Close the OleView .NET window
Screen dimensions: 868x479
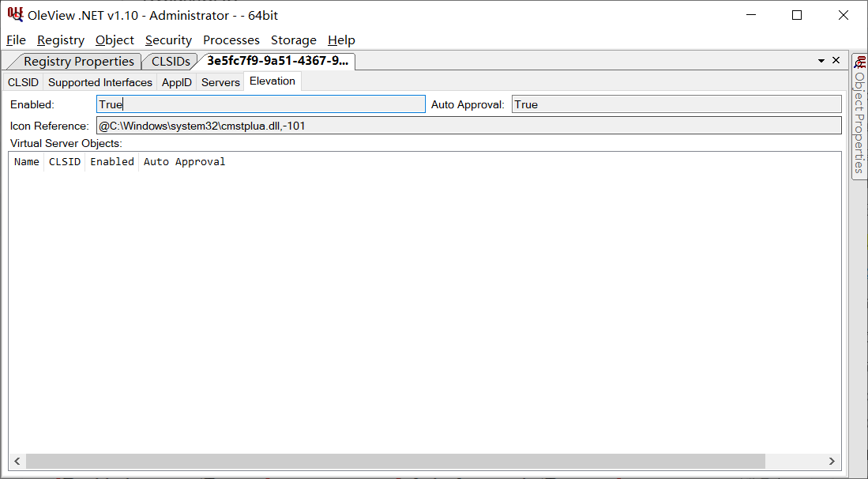843,15
